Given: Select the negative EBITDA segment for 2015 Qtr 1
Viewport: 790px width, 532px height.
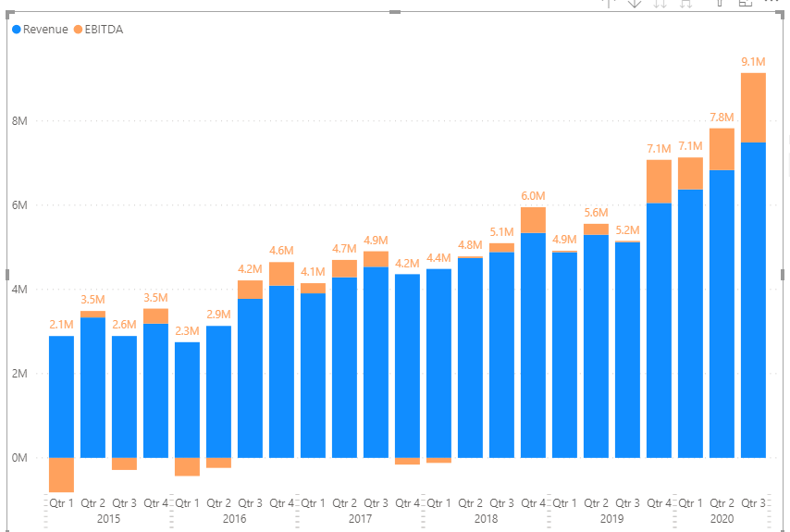Looking at the screenshot, I should [x=61, y=475].
